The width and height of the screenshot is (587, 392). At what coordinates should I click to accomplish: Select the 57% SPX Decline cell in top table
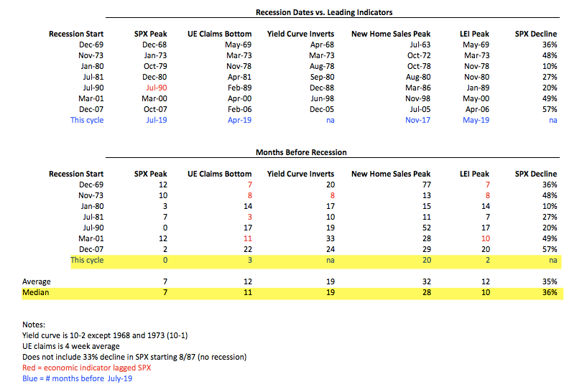(550, 110)
